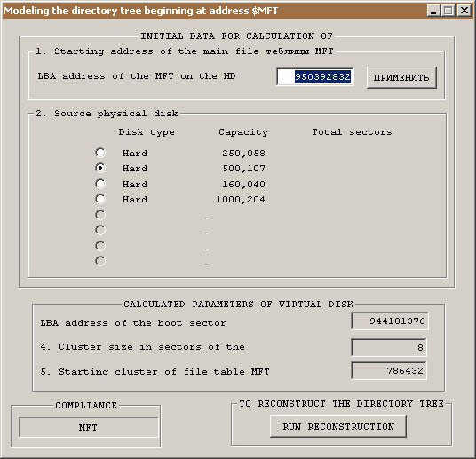
Task: Click the boot sector LBA value 944101376
Action: (x=390, y=321)
